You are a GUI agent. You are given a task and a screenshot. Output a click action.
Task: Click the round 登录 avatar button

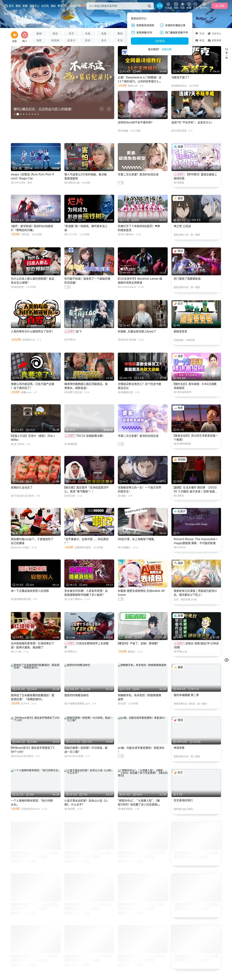[160, 6]
